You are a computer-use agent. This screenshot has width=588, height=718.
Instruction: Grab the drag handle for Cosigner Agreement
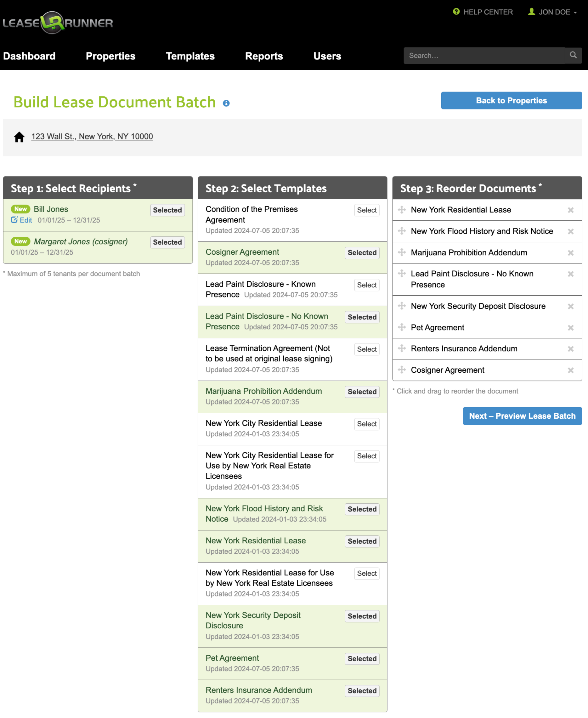point(402,370)
